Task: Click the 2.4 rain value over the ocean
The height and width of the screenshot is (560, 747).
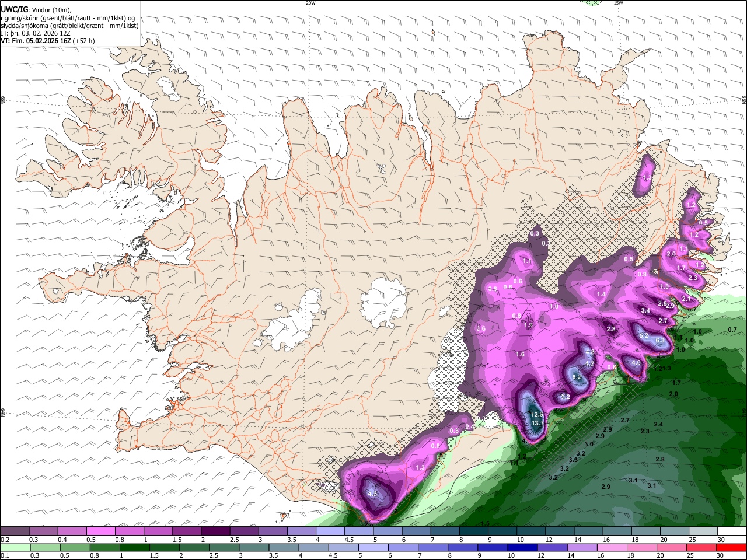Action: (658, 424)
